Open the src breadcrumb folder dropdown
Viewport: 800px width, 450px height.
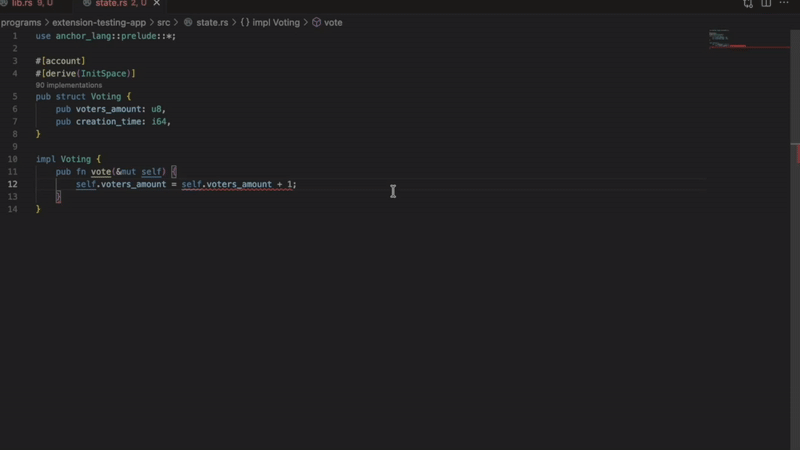[163, 22]
